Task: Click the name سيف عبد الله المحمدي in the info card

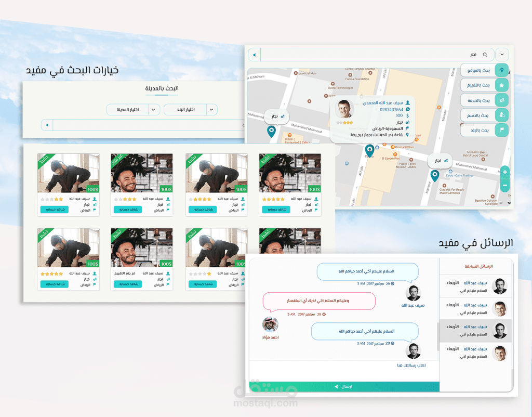Action: pyautogui.click(x=382, y=103)
